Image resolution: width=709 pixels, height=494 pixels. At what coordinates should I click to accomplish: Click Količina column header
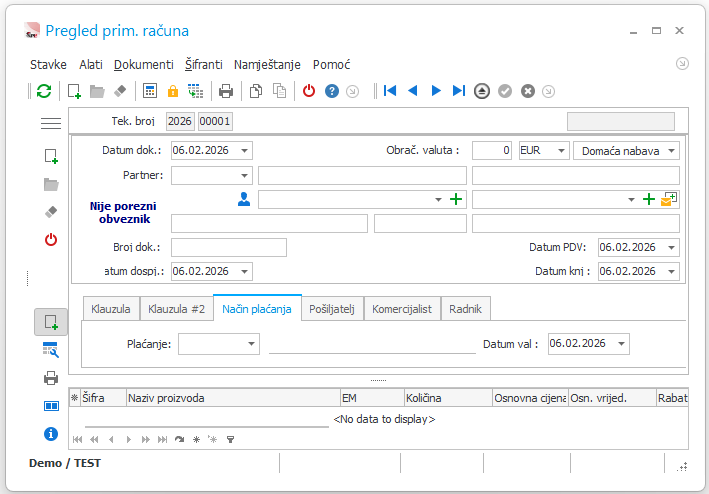448,398
